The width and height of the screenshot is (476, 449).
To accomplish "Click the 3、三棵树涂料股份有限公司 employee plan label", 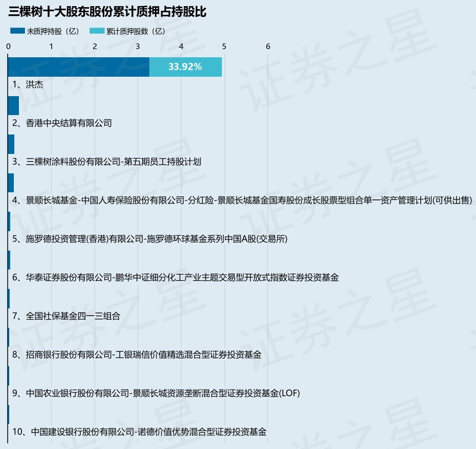I will click(106, 162).
